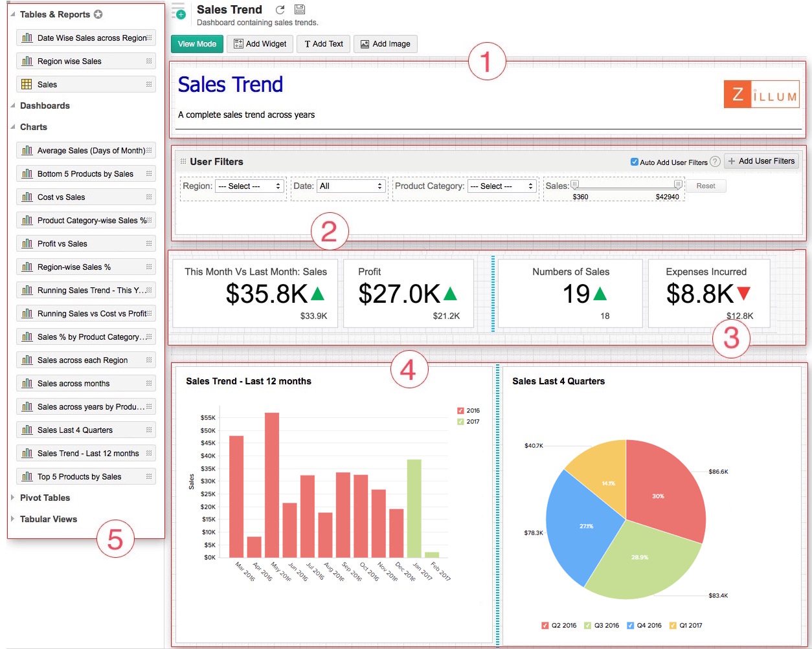Click the table grid icon of the Sales report
Viewport: 812px width, 649px height.
click(x=27, y=84)
